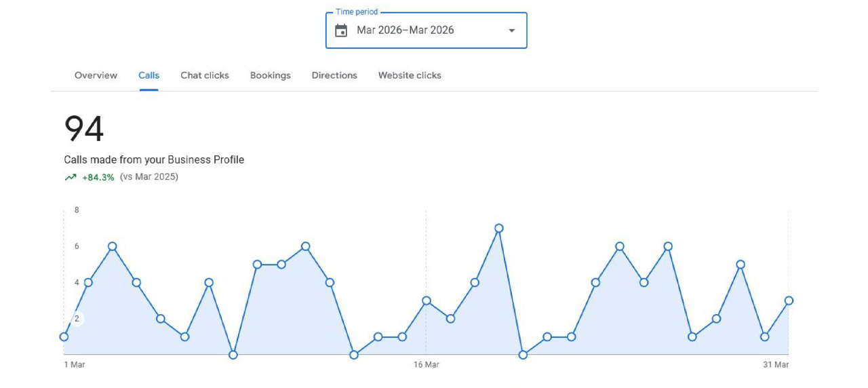Click the green upward trend arrow icon
The height and width of the screenshot is (388, 868).
71,177
